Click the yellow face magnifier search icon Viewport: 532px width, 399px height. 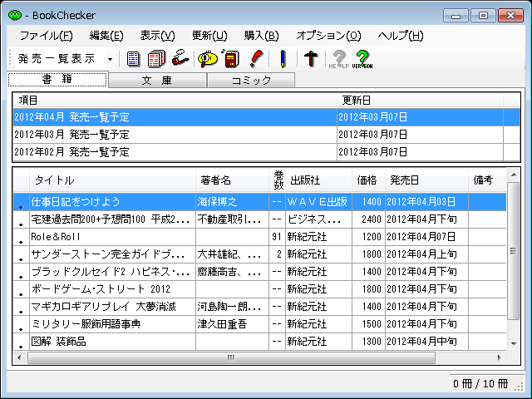pos(207,59)
